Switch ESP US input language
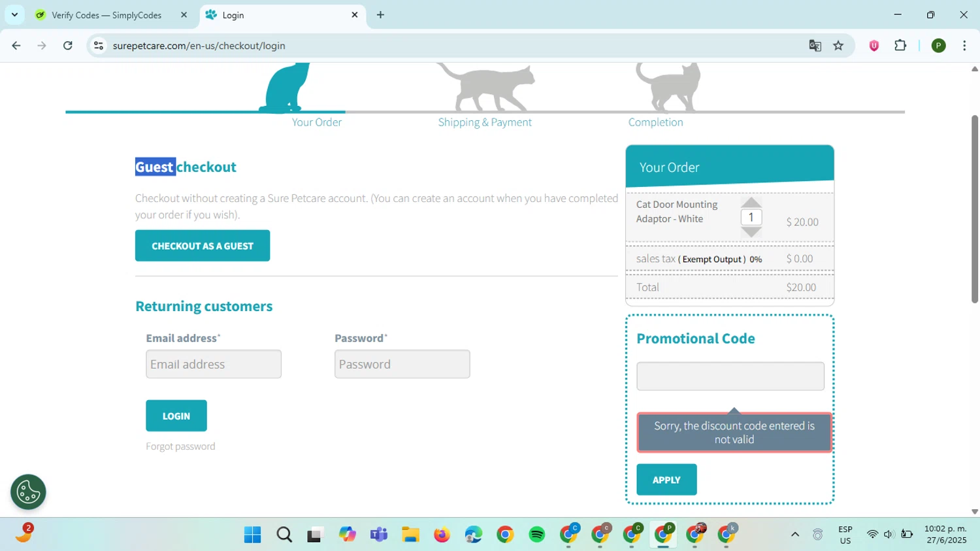 pos(845,535)
